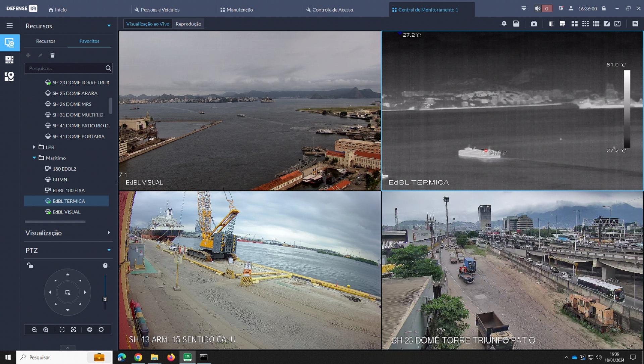Tilt PTZ camera up arrow
Viewport: 644px width, 364px height.
(x=68, y=275)
